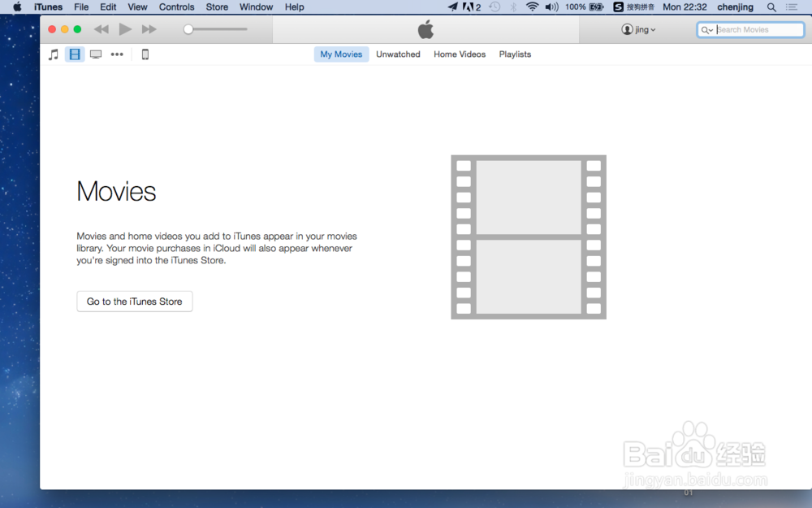812x508 pixels.
Task: Open the iTunes application menu
Action: [x=48, y=7]
